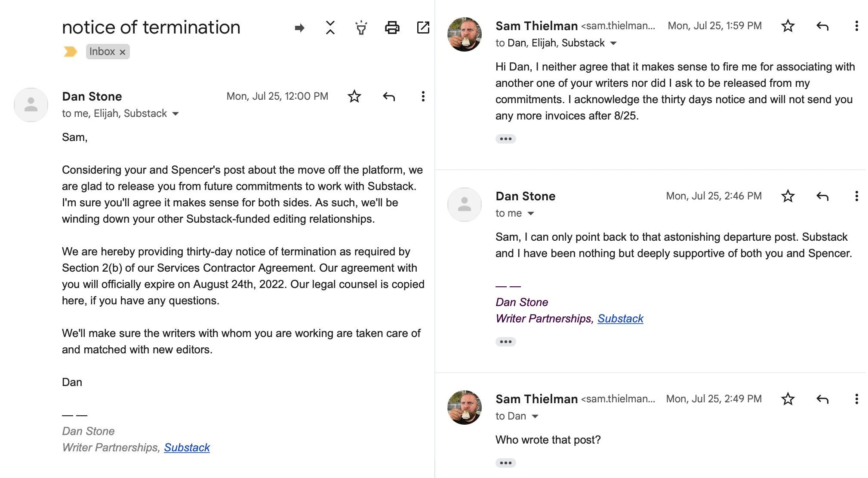
Task: Collapse all messages in thread
Action: pos(330,28)
